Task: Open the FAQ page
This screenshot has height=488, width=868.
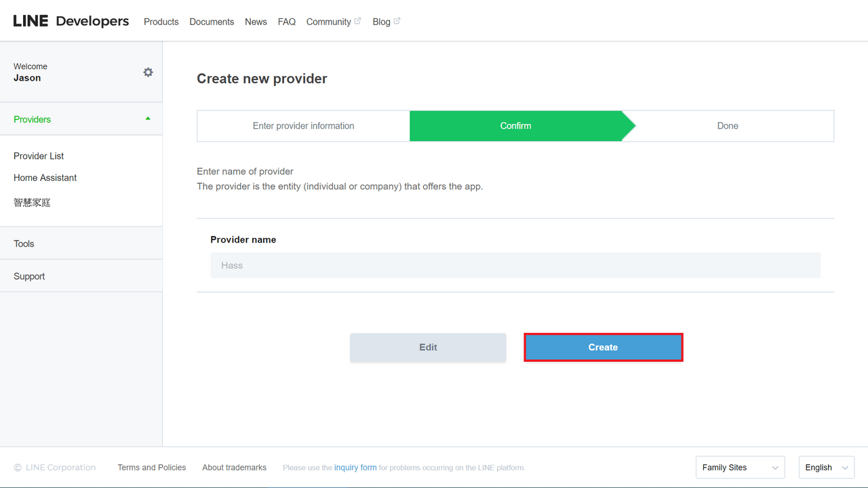Action: point(287,22)
